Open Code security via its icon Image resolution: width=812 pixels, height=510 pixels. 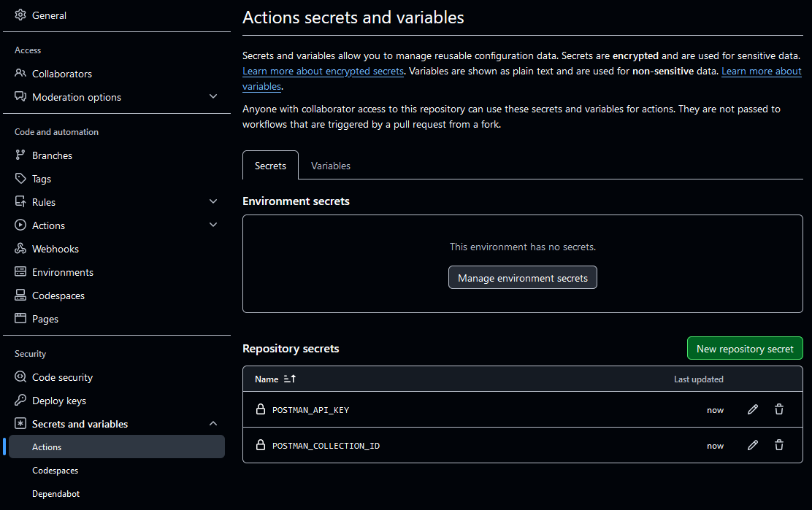pyautogui.click(x=20, y=376)
